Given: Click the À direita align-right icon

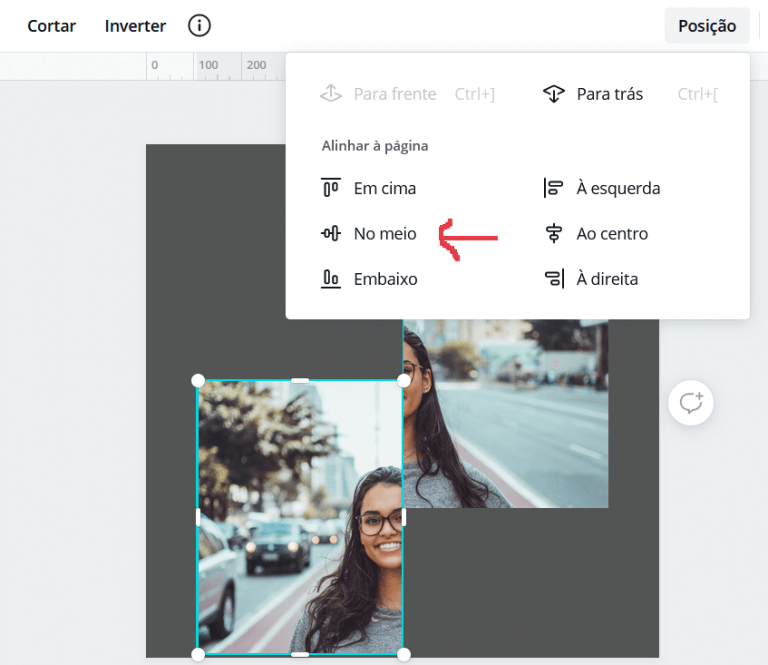Looking at the screenshot, I should 554,279.
